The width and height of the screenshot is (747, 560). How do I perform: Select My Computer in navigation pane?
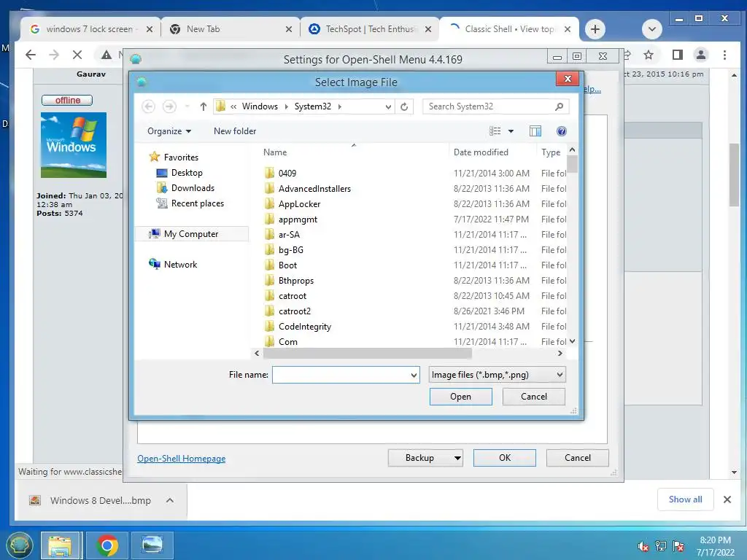click(191, 234)
